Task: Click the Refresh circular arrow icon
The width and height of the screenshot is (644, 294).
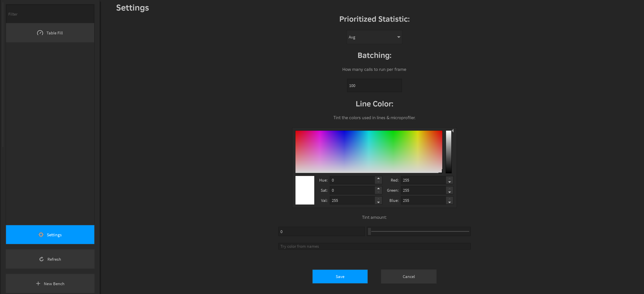Action: [x=42, y=259]
